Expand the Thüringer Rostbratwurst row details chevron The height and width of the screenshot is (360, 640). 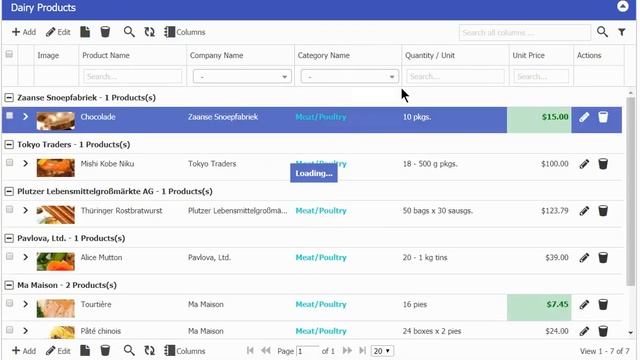click(25, 211)
